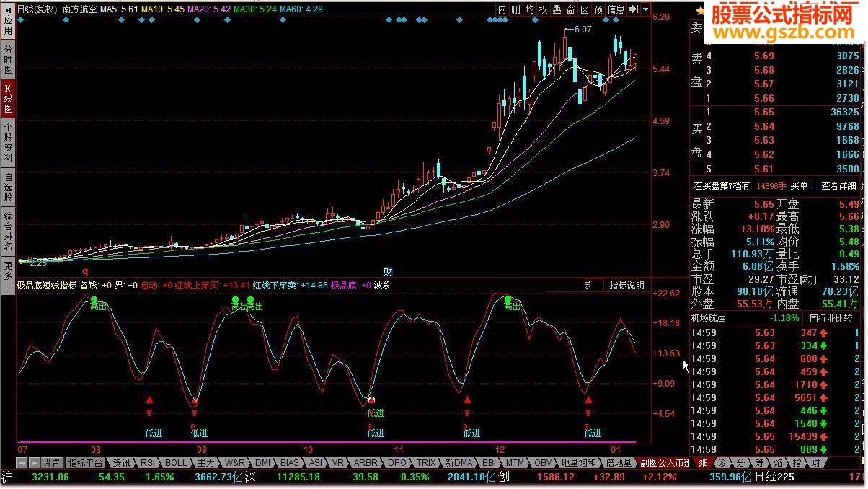Switch to the DPO indicator tab
The height and width of the screenshot is (489, 868).
coord(397,463)
